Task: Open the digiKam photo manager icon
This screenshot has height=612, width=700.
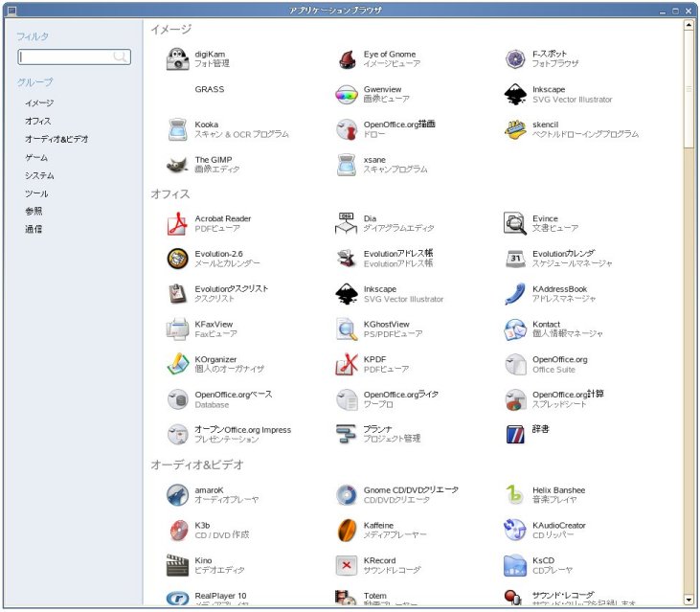Action: tap(178, 59)
